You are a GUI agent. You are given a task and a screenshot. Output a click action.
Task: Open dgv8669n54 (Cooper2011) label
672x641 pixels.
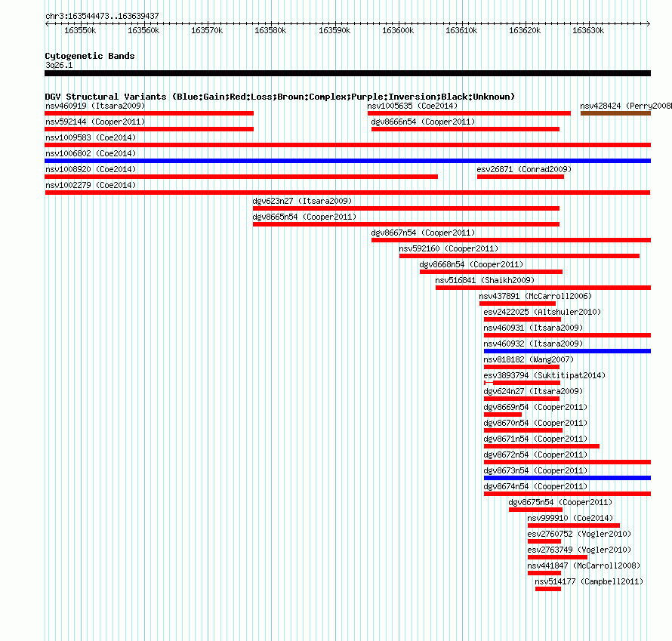click(536, 407)
